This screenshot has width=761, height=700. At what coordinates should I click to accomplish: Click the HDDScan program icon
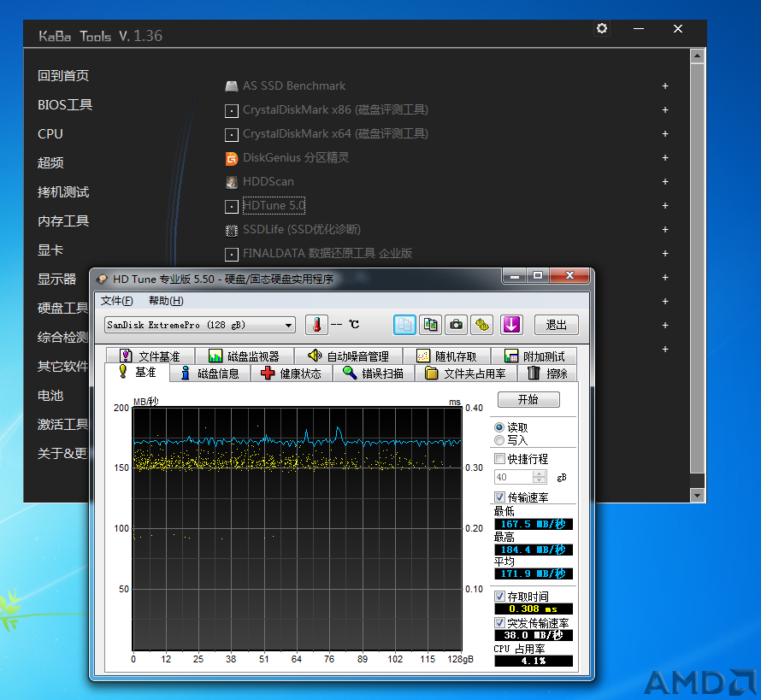click(232, 182)
